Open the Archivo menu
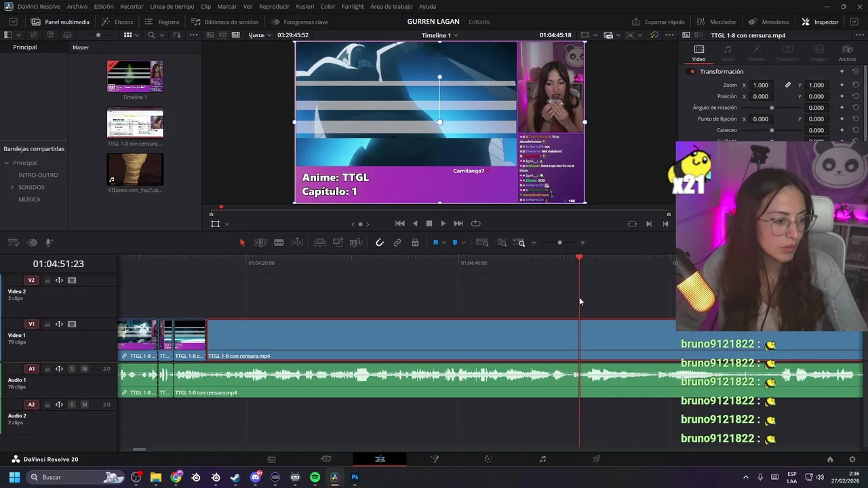The image size is (868, 488). [77, 6]
